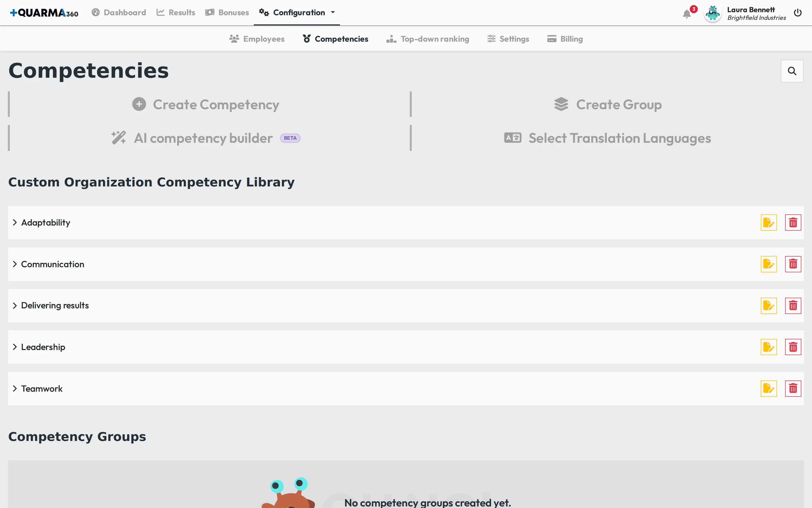Delete the Leadership competency
Viewport: 812px width, 508px height.
coord(793,347)
